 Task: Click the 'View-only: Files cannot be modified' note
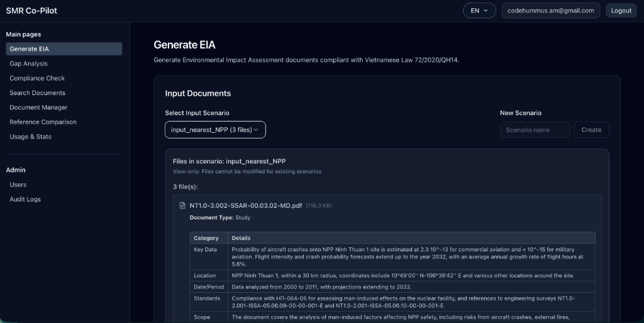click(x=247, y=171)
